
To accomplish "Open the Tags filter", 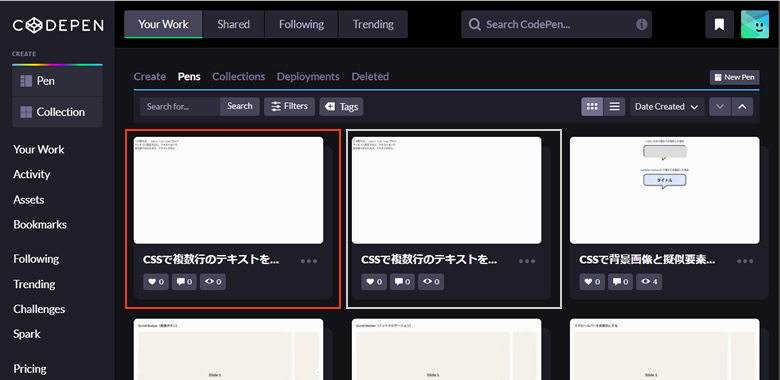I will pyautogui.click(x=341, y=106).
